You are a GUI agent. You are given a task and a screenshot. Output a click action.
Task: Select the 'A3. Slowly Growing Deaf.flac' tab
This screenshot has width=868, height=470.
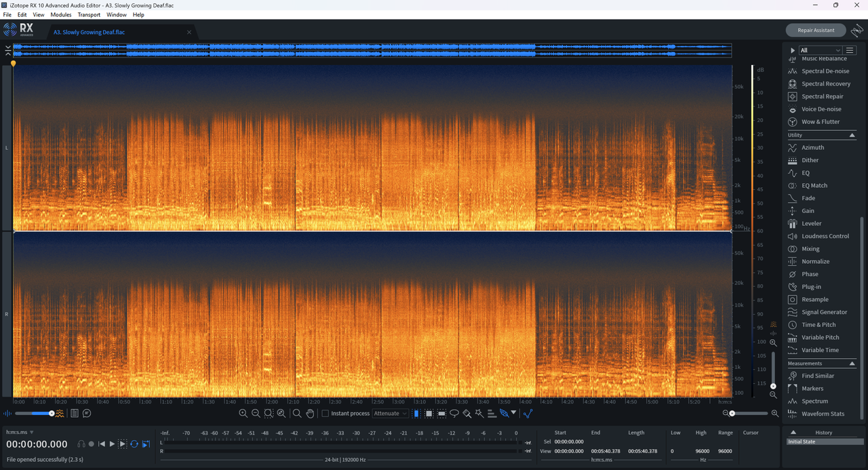89,32
